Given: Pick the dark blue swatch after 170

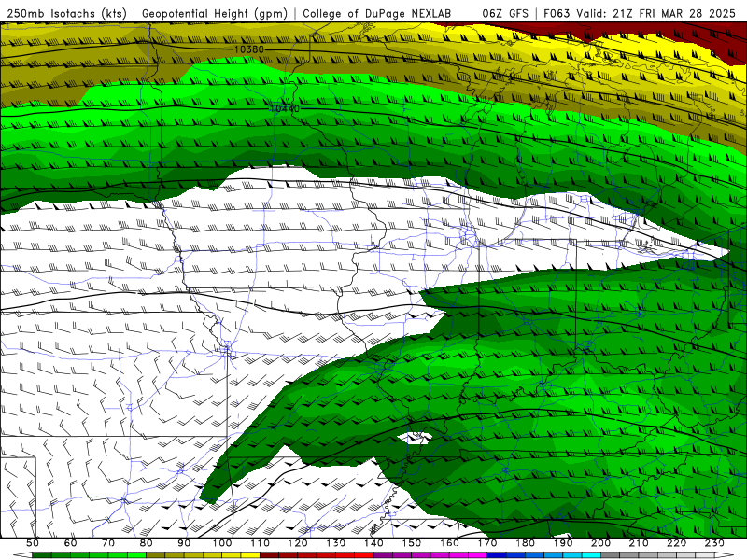Looking at the screenshot, I should coord(497,555).
